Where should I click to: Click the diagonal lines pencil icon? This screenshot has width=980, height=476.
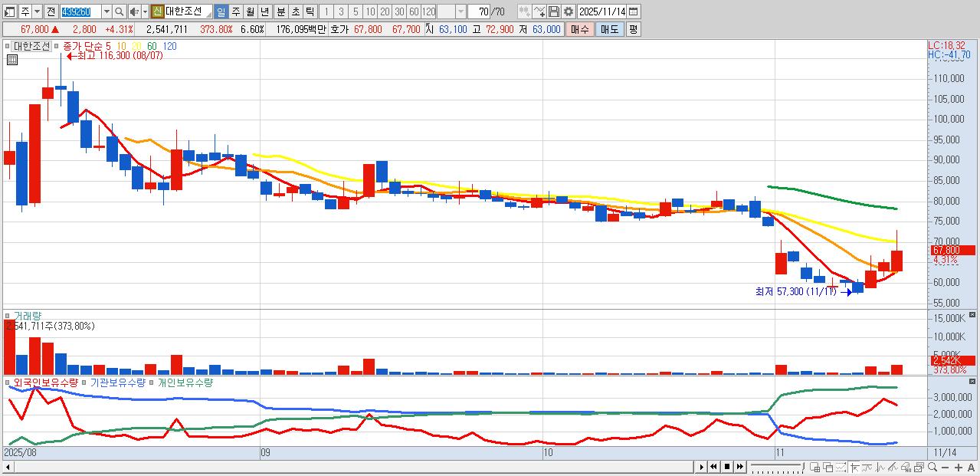tap(893, 467)
